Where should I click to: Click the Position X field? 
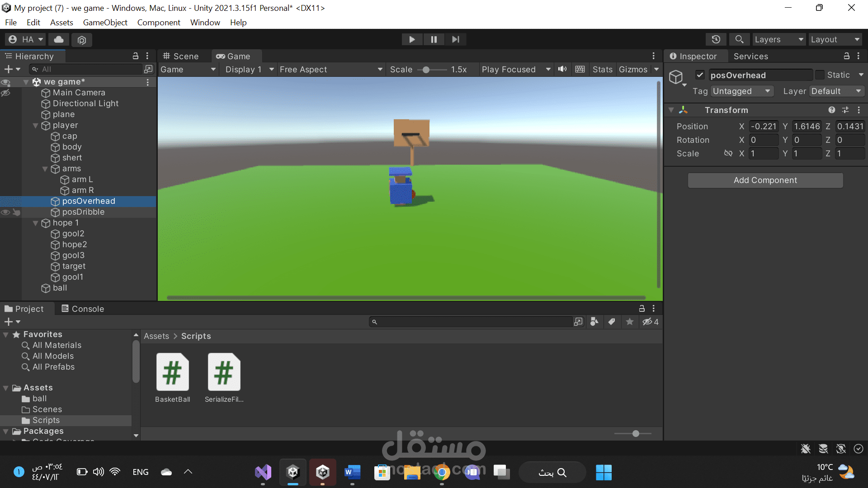coord(764,126)
